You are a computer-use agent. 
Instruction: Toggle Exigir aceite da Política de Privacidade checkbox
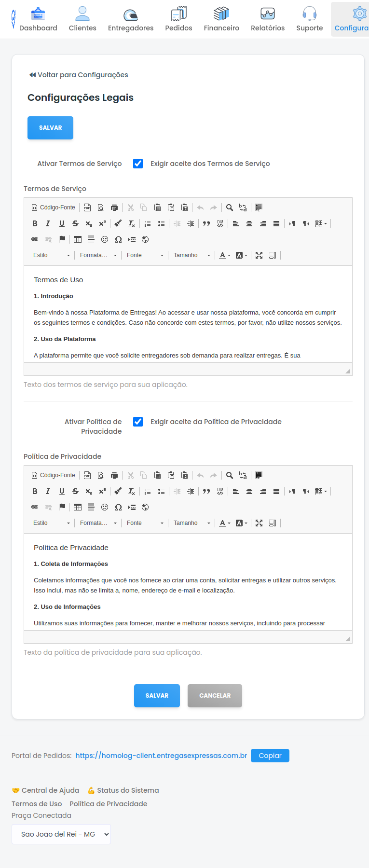coord(138,422)
